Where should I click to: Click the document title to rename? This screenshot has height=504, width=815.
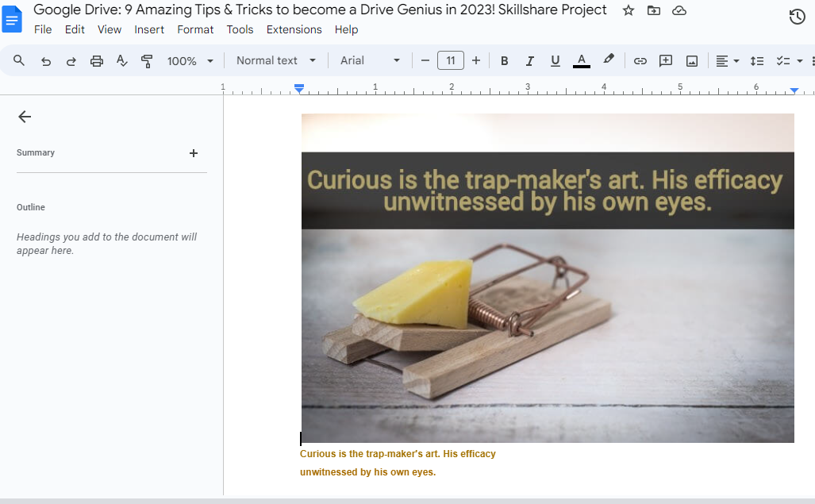coord(320,10)
